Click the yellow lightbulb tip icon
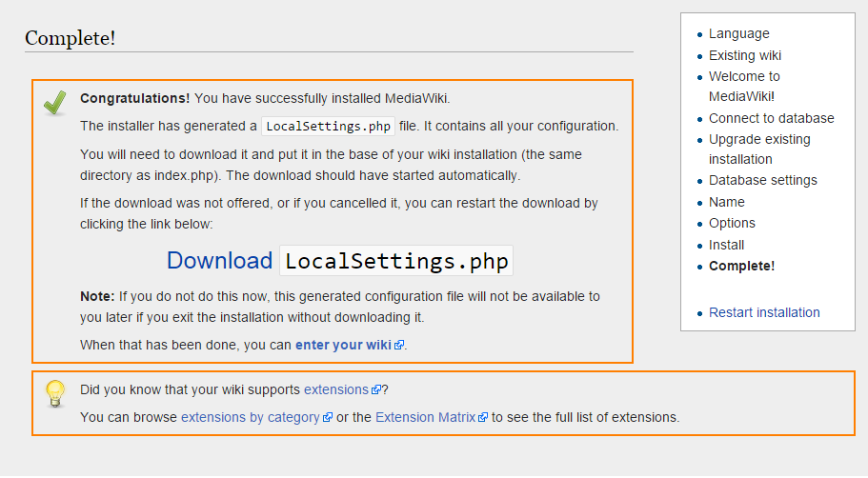Screen dimensions: 868x478 pos(55,393)
